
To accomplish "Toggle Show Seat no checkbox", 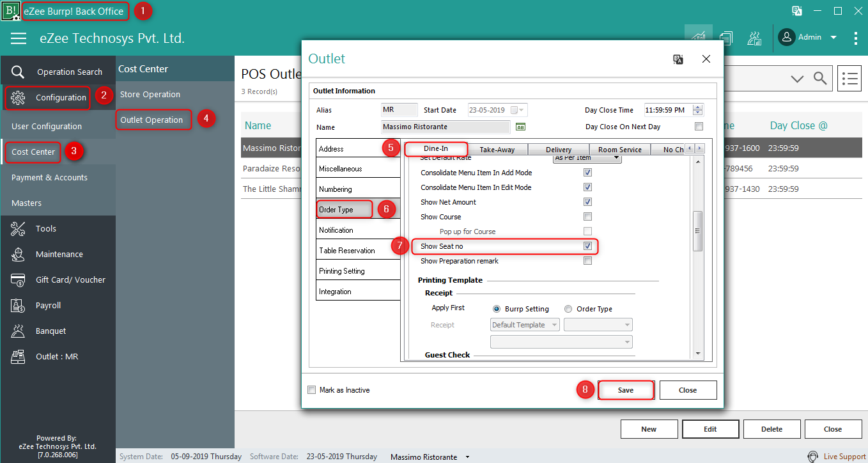I will click(587, 246).
